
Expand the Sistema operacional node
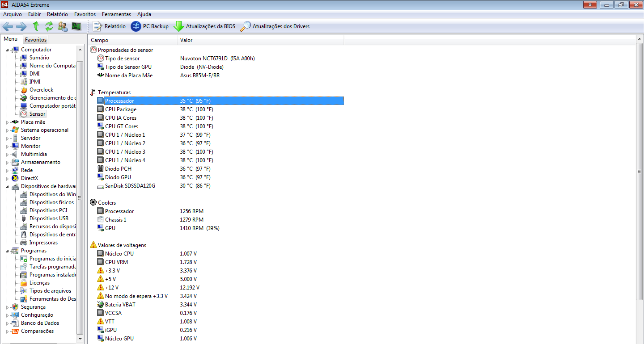coord(7,130)
